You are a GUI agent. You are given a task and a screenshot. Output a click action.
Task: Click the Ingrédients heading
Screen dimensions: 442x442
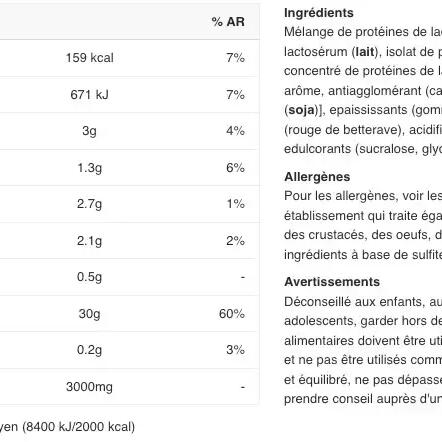(x=319, y=13)
